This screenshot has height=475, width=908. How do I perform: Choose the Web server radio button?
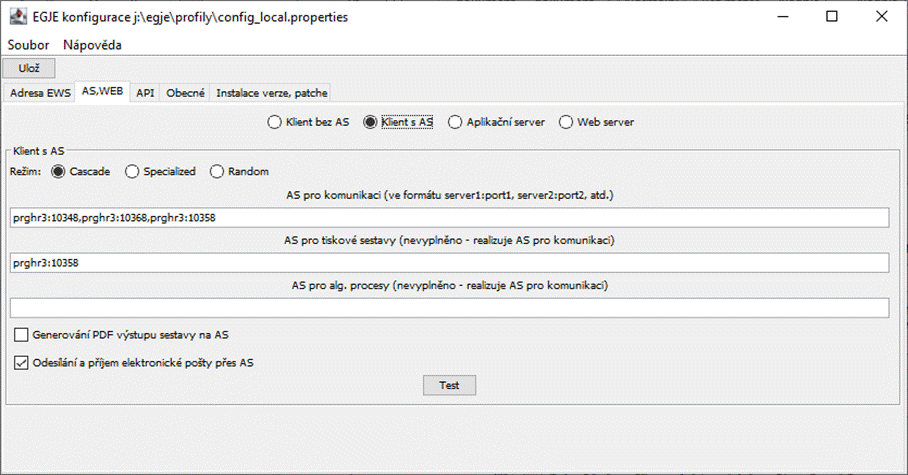coord(566,122)
